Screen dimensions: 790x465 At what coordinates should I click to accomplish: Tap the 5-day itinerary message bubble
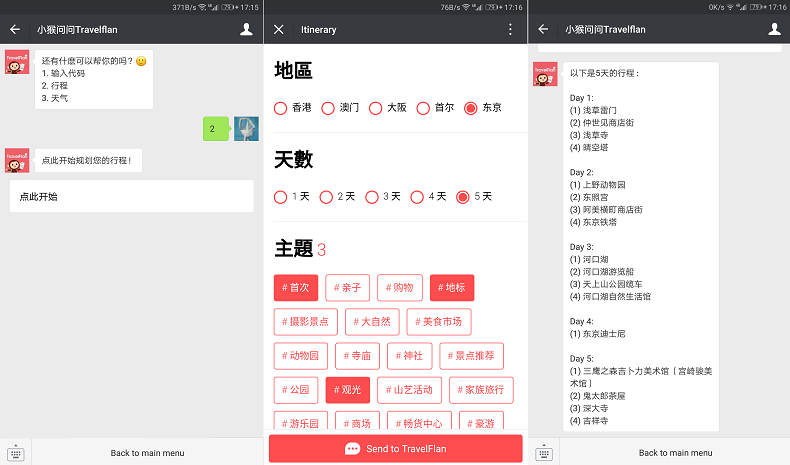[639, 247]
